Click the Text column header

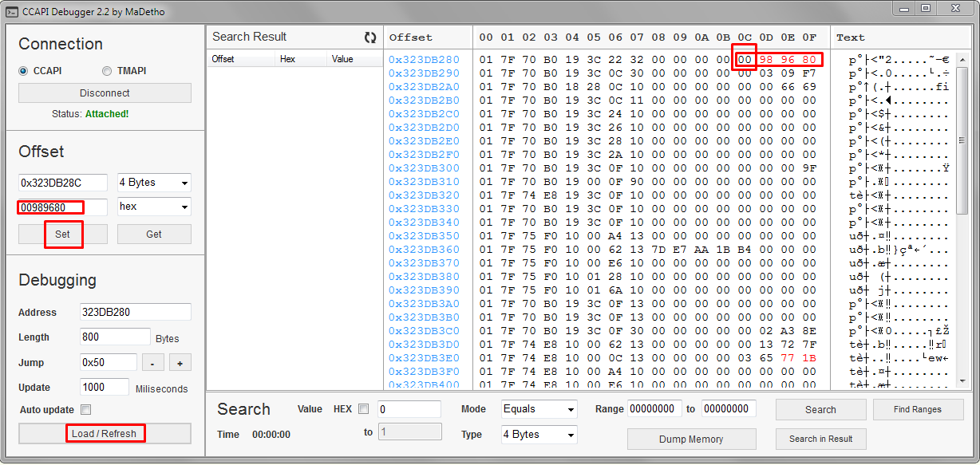click(851, 37)
